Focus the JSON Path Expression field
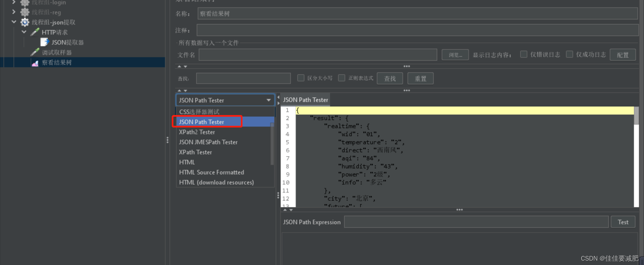The image size is (644, 265). pos(476,222)
